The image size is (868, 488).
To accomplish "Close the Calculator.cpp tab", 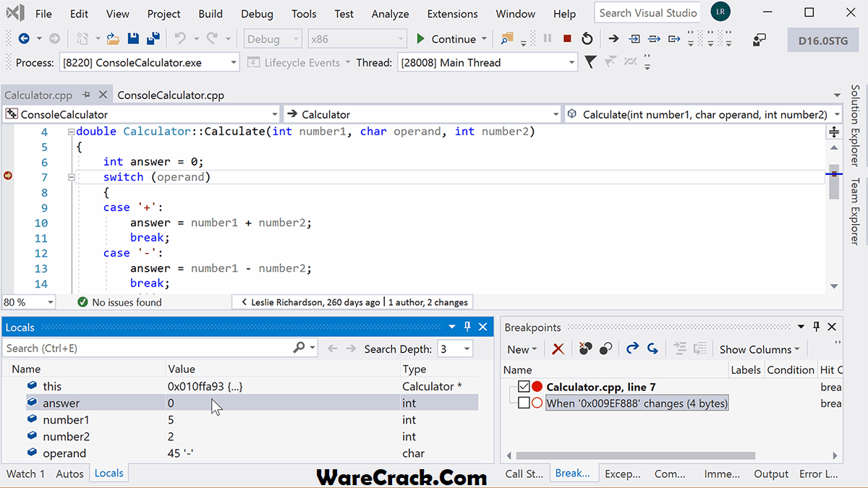I will pyautogui.click(x=103, y=95).
